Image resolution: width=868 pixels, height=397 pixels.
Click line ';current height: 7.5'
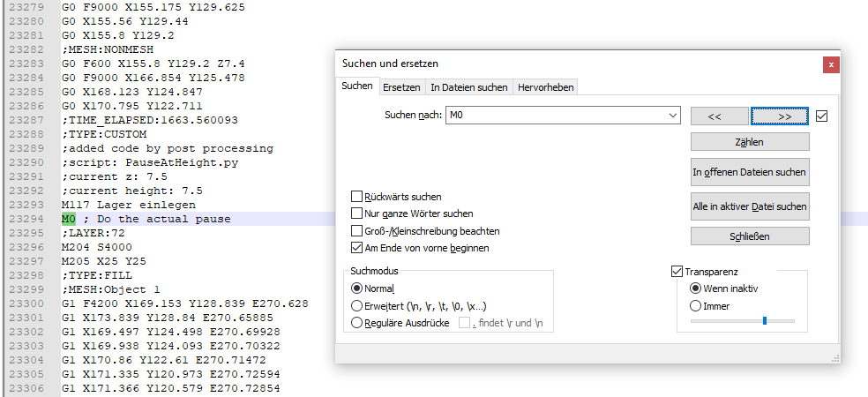coord(132,191)
